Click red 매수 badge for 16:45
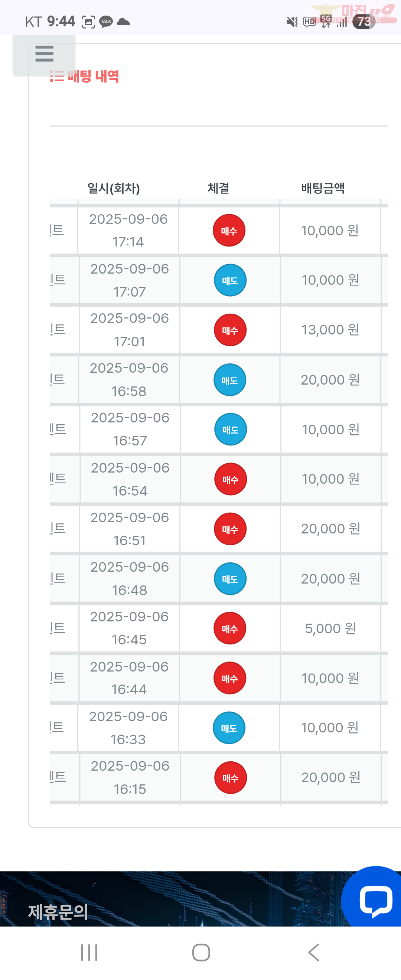401x980 pixels. point(230,628)
